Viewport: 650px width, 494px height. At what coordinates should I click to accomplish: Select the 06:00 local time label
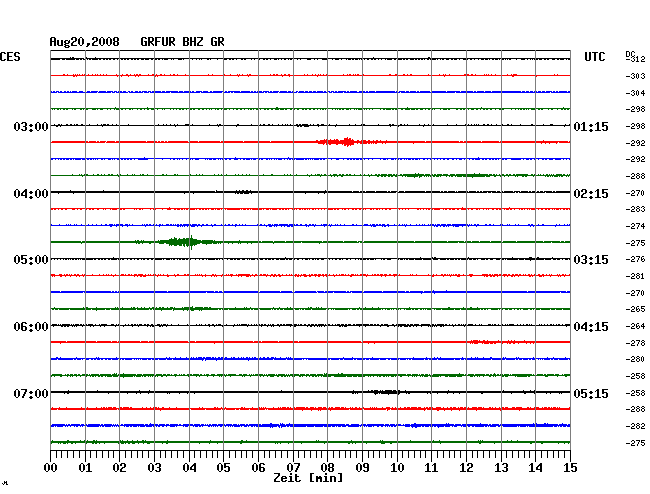click(31, 327)
